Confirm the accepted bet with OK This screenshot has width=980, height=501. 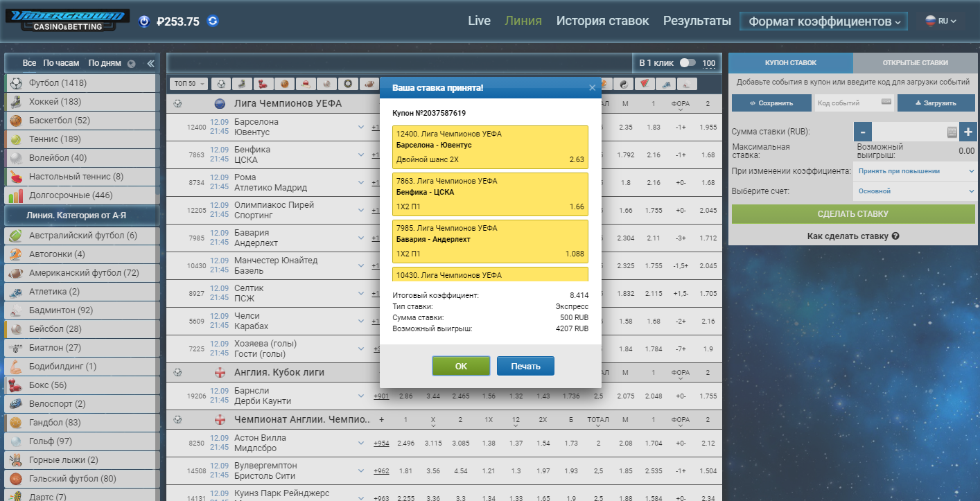[461, 366]
